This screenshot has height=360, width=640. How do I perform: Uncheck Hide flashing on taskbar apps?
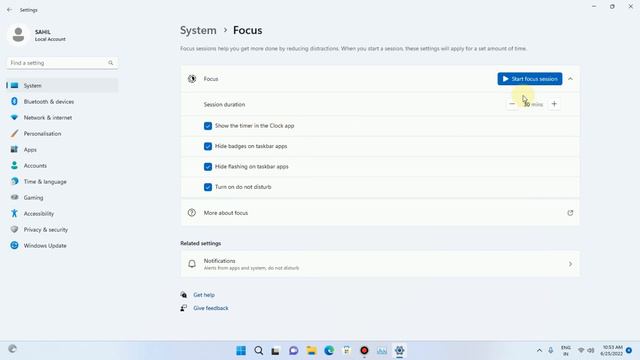click(x=208, y=167)
